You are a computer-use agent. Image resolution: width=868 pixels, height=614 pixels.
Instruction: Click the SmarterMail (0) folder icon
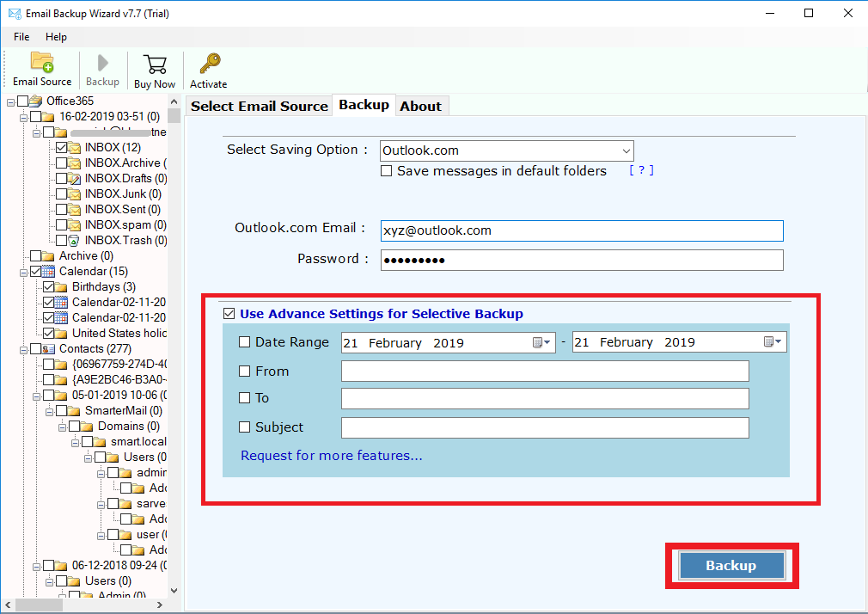pos(74,411)
